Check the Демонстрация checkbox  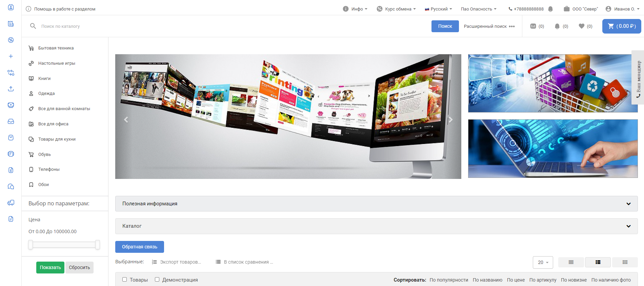pyautogui.click(x=157, y=280)
